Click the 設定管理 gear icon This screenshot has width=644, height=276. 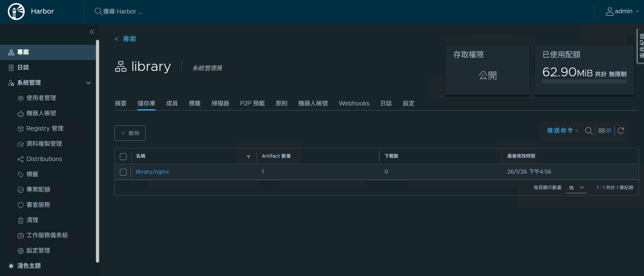(21, 251)
